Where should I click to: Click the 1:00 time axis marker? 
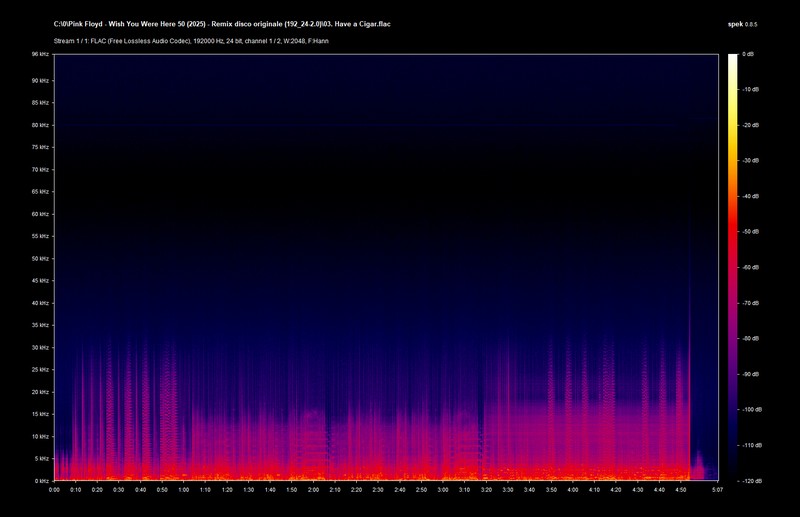(x=184, y=490)
